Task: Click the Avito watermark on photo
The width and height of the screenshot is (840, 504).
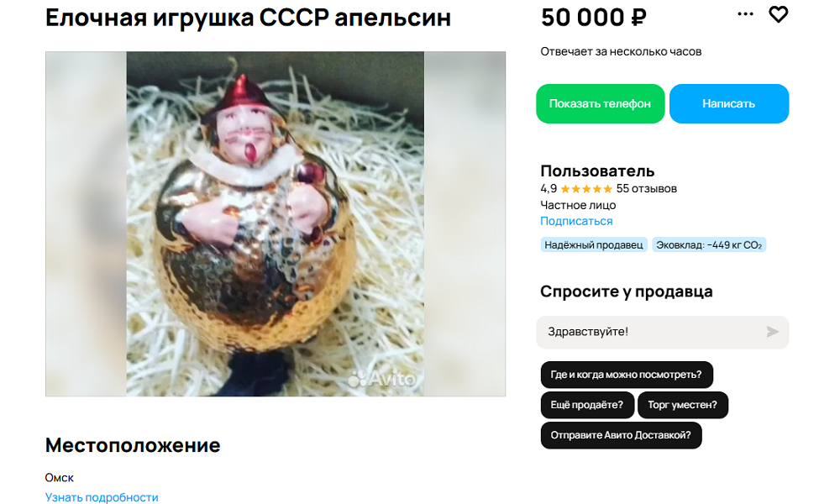Action: click(x=381, y=379)
